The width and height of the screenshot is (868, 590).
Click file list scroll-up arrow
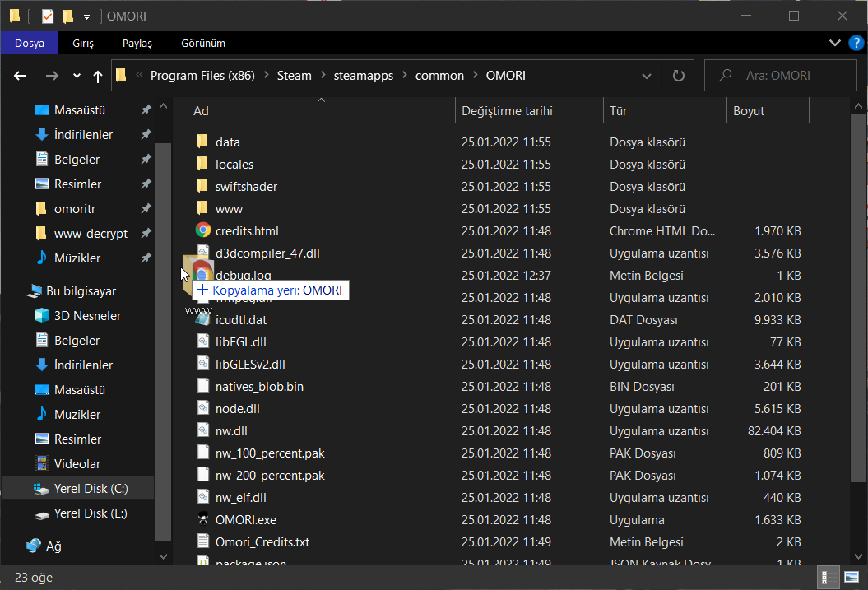858,106
